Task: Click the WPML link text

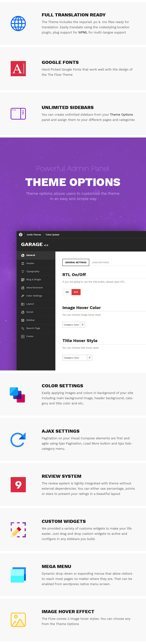Action: [83, 32]
